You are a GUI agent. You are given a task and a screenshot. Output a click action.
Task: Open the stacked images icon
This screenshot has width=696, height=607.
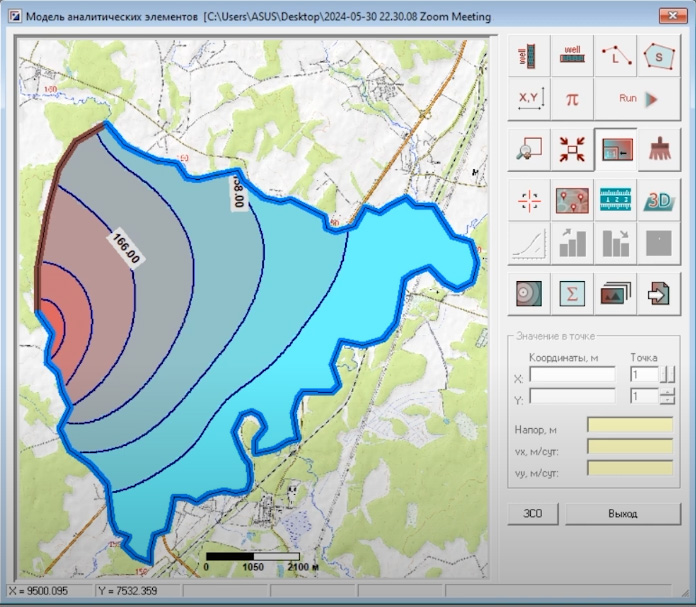(615, 294)
